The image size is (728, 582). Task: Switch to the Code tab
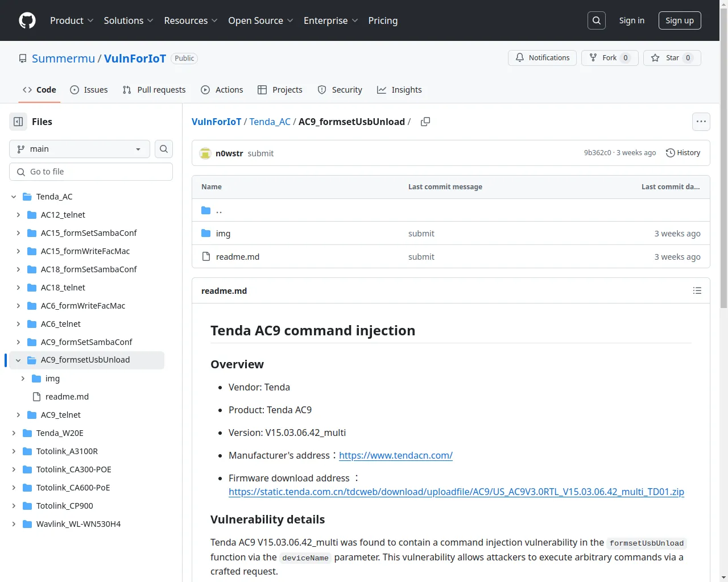click(x=39, y=90)
